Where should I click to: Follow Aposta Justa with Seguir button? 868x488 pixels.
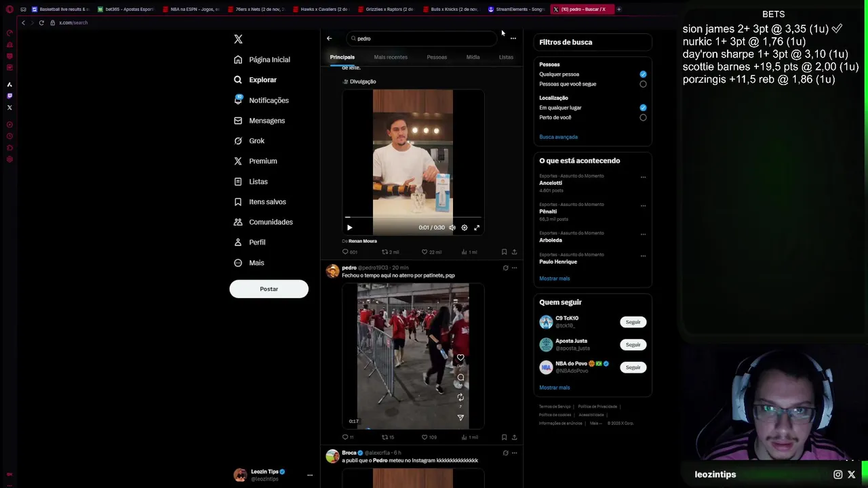pyautogui.click(x=633, y=344)
